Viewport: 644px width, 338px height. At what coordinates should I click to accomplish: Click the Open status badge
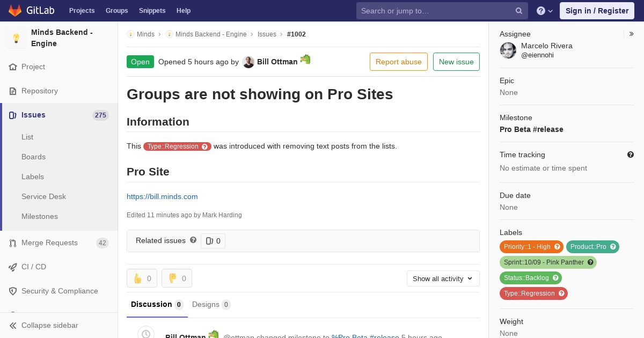tap(140, 62)
